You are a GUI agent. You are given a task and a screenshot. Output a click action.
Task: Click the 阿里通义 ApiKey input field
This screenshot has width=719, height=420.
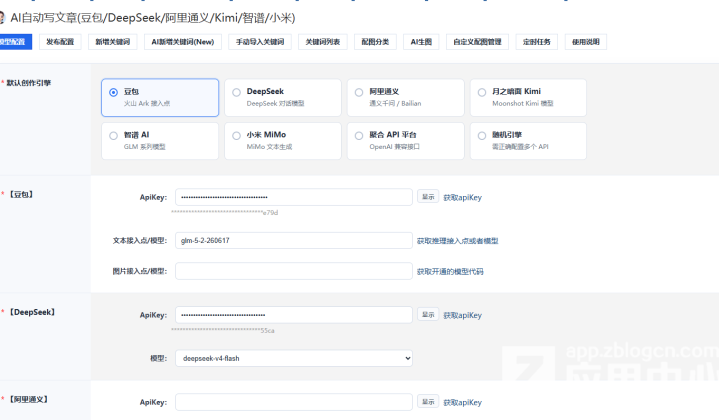pos(293,402)
